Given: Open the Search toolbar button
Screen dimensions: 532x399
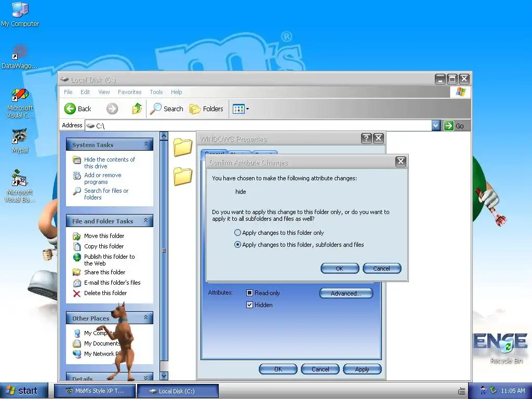Looking at the screenshot, I should tap(167, 109).
